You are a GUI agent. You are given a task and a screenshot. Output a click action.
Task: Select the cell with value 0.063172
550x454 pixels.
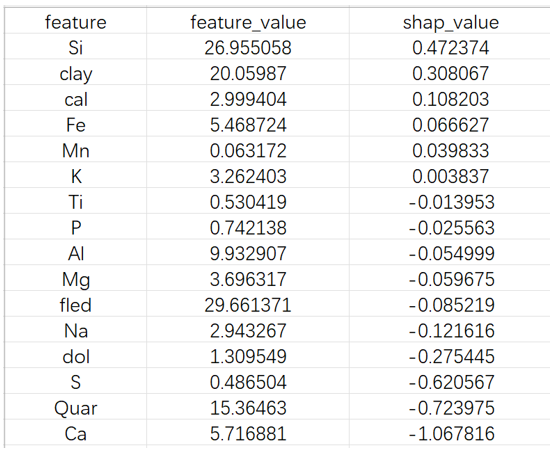248,150
